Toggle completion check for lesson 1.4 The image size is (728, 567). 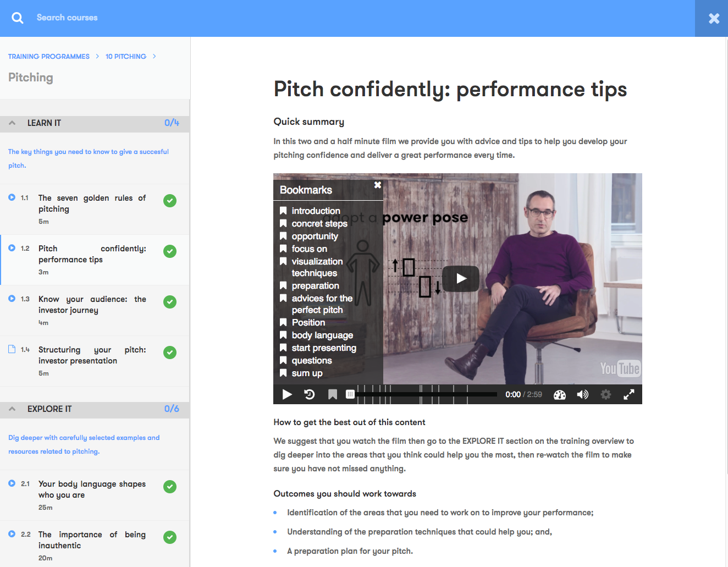pyautogui.click(x=170, y=353)
